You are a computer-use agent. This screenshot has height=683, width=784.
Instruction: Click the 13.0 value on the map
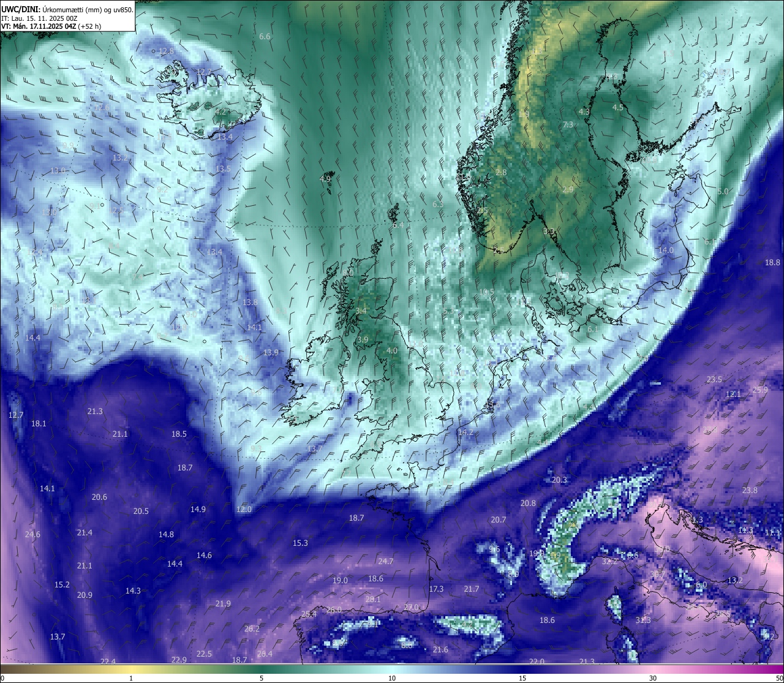pos(58,170)
